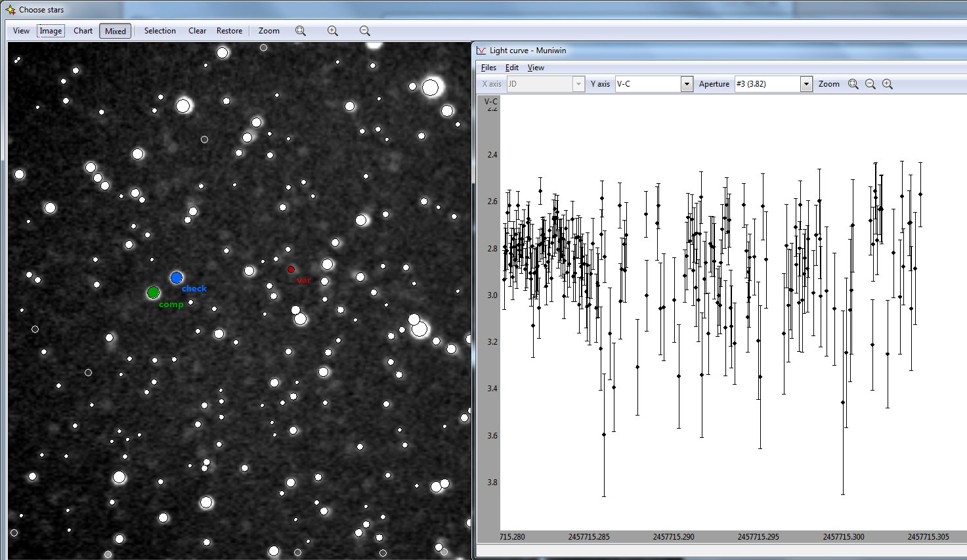Click the Restore button in toolbar

click(x=229, y=31)
